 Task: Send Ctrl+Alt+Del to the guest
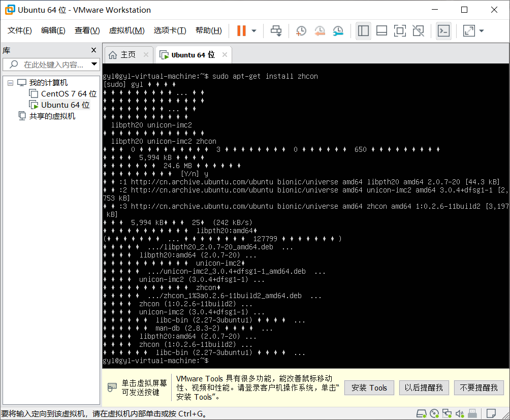[x=276, y=30]
